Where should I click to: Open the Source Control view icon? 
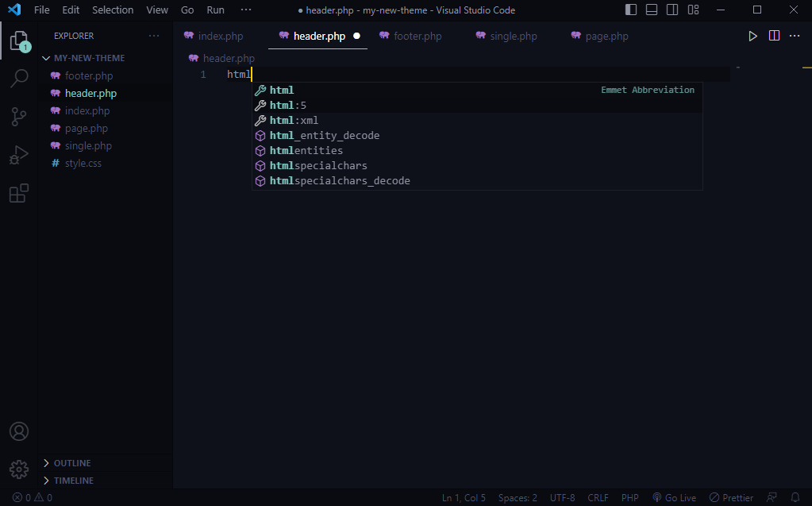click(18, 117)
